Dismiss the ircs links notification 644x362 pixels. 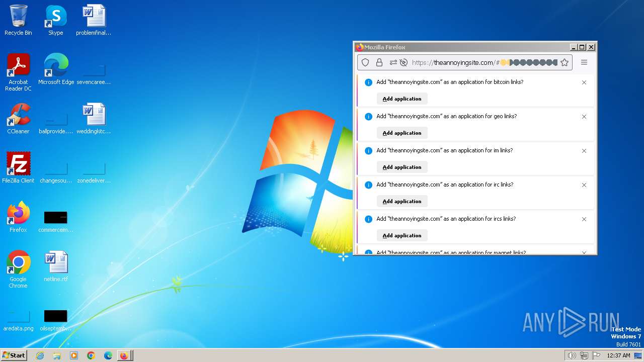click(584, 219)
